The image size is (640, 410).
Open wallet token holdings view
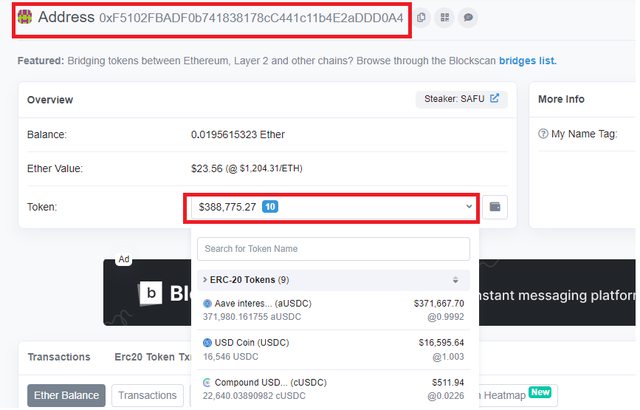pos(495,207)
